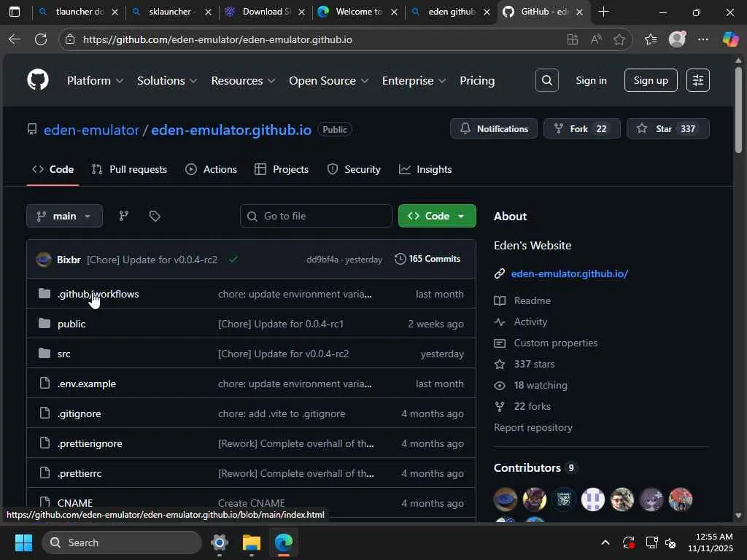The width and height of the screenshot is (747, 560).
Task: Open the Security tab
Action: coord(354,169)
